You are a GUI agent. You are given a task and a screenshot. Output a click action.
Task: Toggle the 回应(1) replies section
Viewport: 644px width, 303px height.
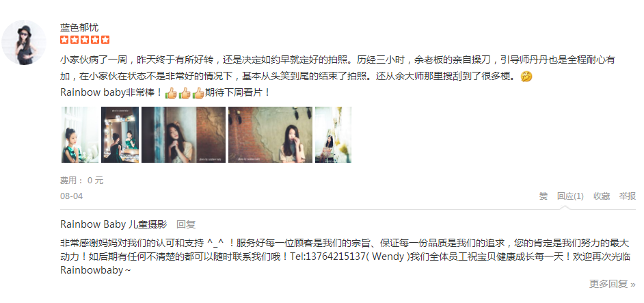coord(570,196)
